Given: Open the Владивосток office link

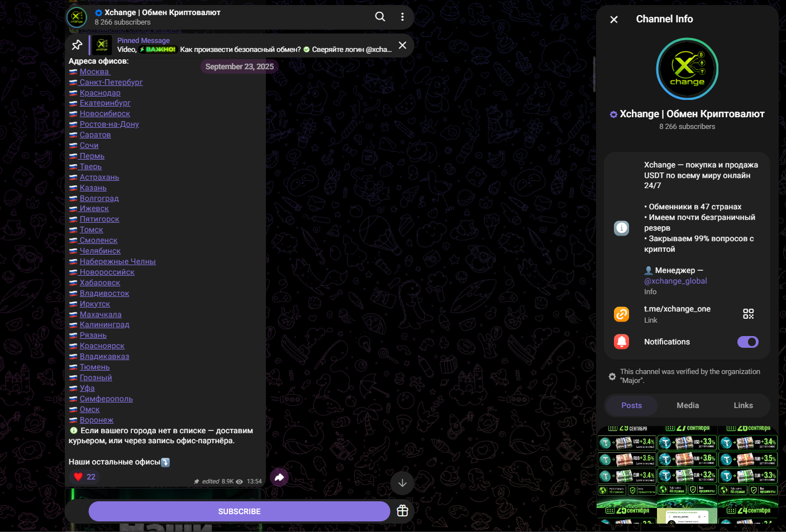Looking at the screenshot, I should pos(104,293).
